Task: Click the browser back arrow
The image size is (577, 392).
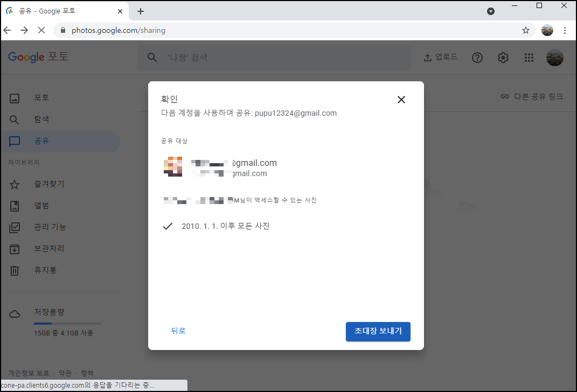Action: 8,30
